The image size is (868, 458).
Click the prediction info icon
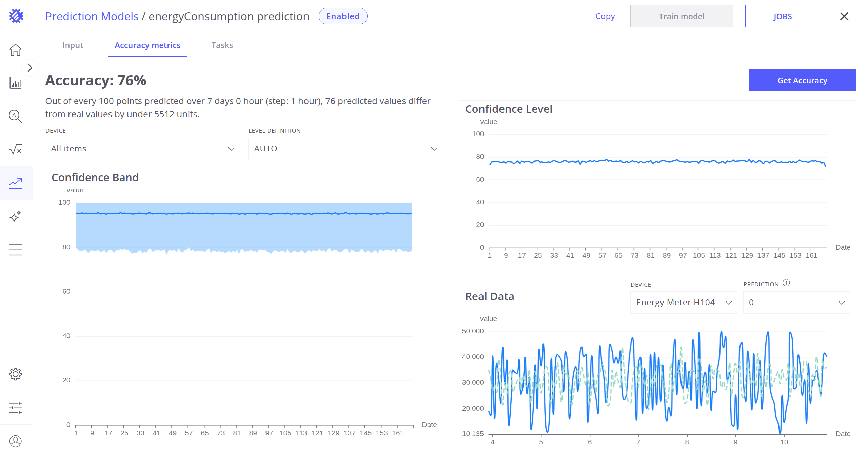click(x=786, y=283)
